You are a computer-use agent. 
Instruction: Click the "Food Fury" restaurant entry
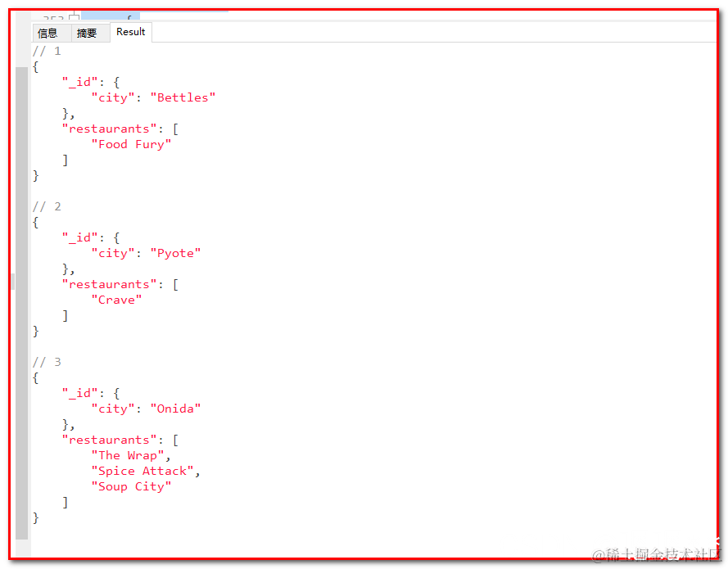[131, 144]
